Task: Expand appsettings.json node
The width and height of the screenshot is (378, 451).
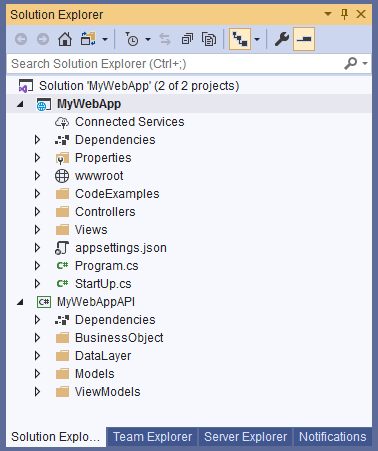Action: 37,248
